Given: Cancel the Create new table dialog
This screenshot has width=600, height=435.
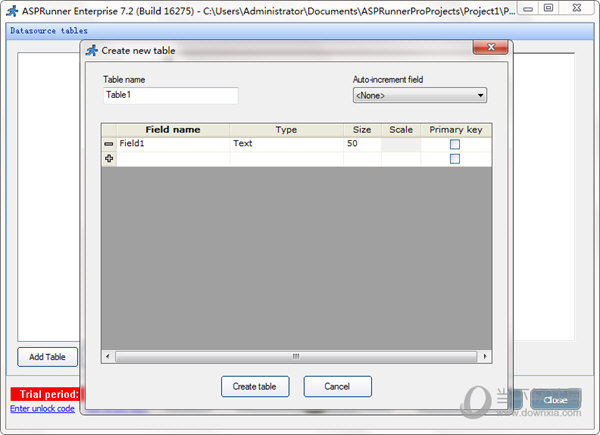Looking at the screenshot, I should [x=338, y=386].
